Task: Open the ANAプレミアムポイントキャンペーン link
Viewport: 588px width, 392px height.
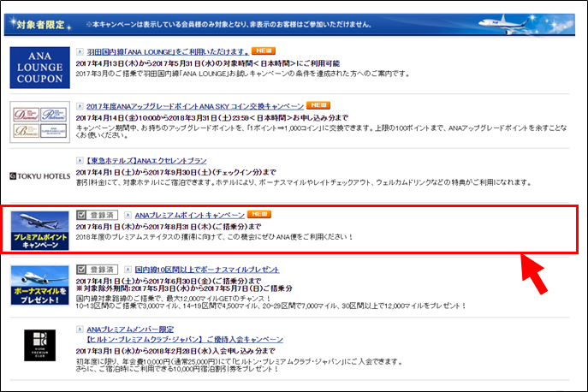Action: pyautogui.click(x=190, y=216)
